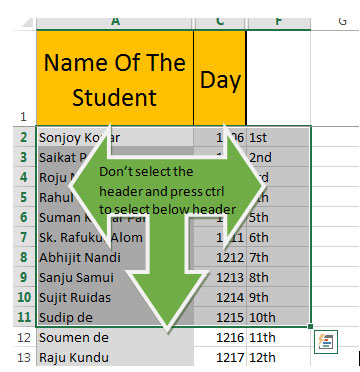Select row 13 header
Image resolution: width=360 pixels, height=372 pixels.
(23, 357)
